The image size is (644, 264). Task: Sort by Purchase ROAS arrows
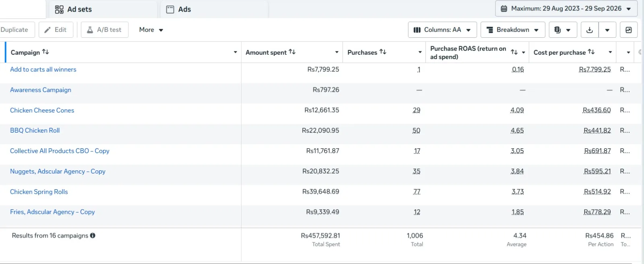click(514, 52)
